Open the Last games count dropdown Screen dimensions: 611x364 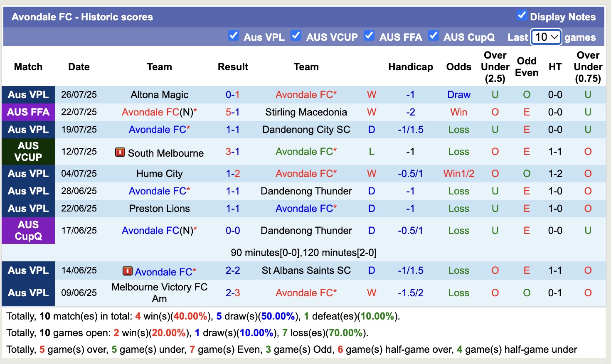click(546, 37)
